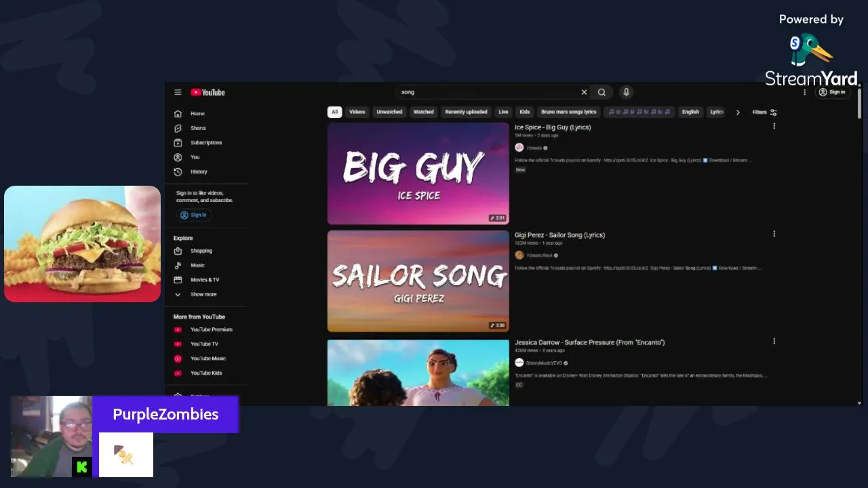Click the 'CC' badge under Surface Pressure
The width and height of the screenshot is (868, 488).
[519, 385]
